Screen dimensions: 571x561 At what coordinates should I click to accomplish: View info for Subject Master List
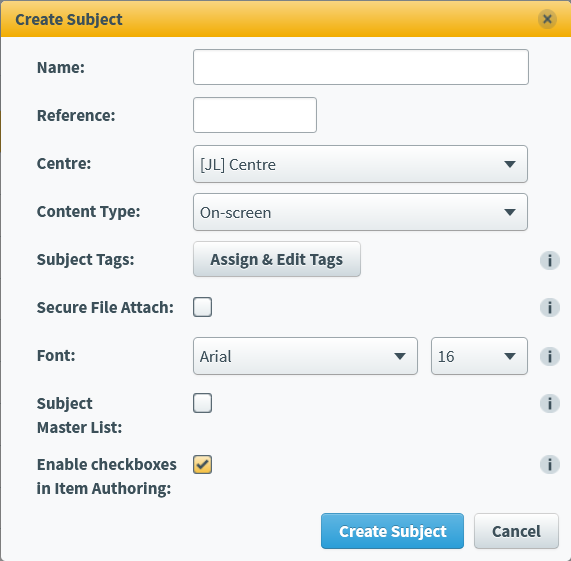pos(550,403)
